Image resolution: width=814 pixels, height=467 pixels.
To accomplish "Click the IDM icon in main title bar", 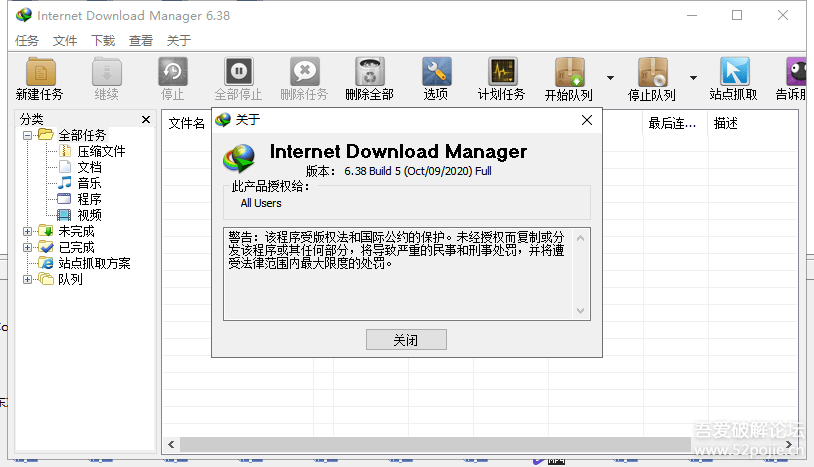I will click(23, 16).
